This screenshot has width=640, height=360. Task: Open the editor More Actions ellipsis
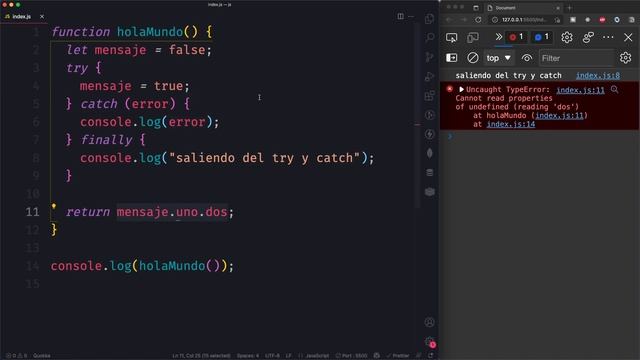[x=411, y=16]
